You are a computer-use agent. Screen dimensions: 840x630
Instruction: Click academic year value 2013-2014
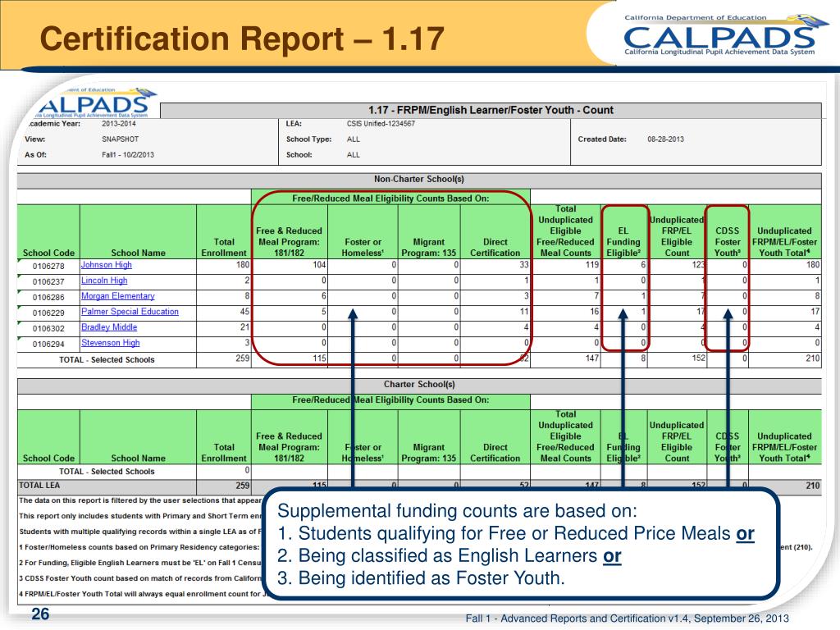(118, 124)
